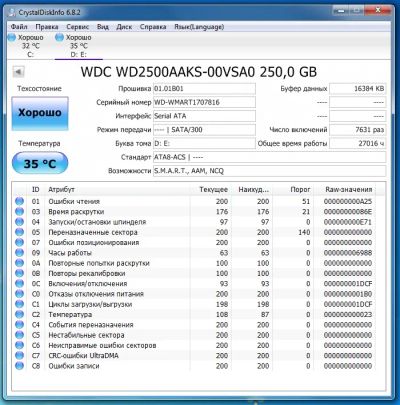Open the Диск menu
400x405 pixels.
pos(124,27)
